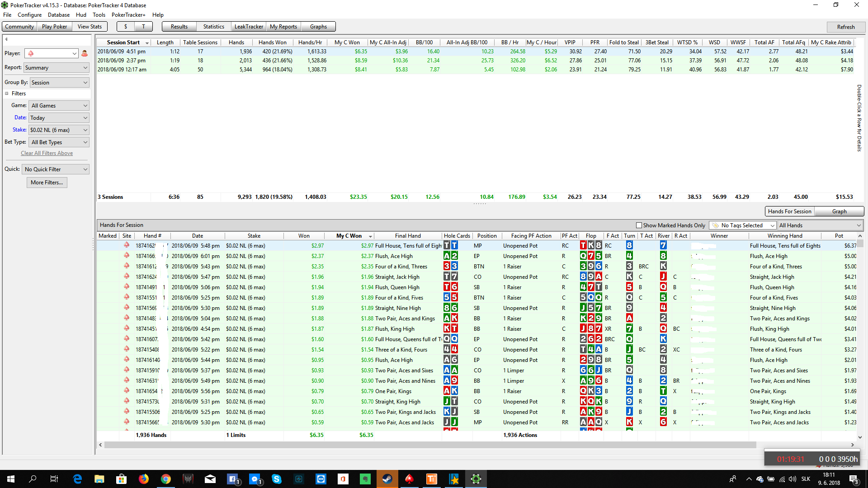Open Microsoft Store from the taskbar
The width and height of the screenshot is (868, 488).
pos(122,479)
